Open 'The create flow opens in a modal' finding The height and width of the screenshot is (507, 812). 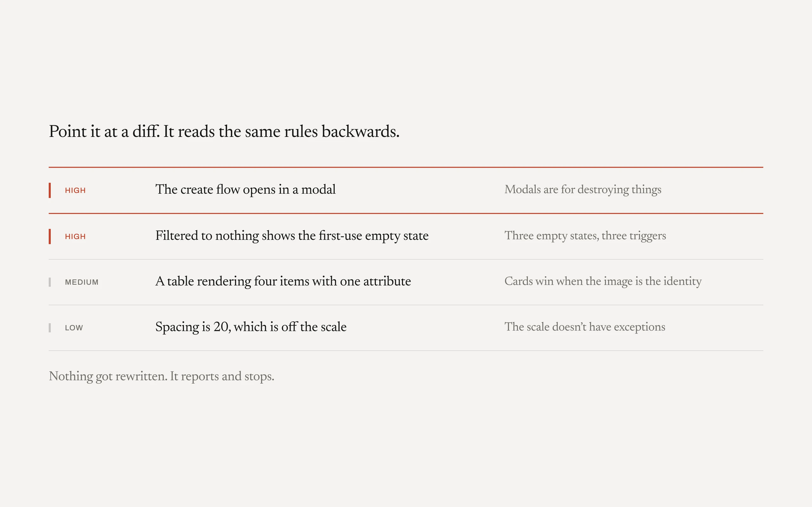click(245, 190)
